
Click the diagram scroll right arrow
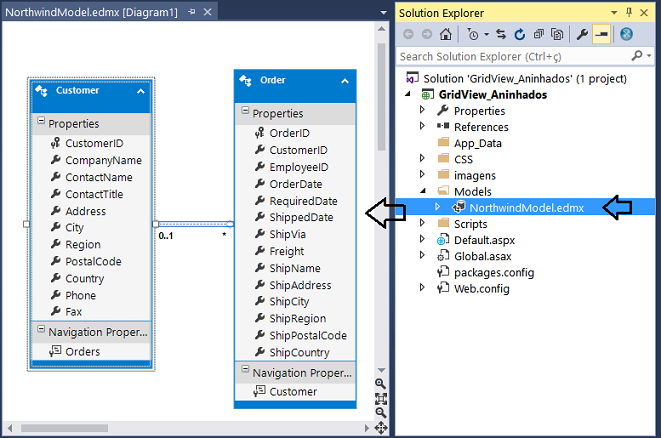point(367,428)
